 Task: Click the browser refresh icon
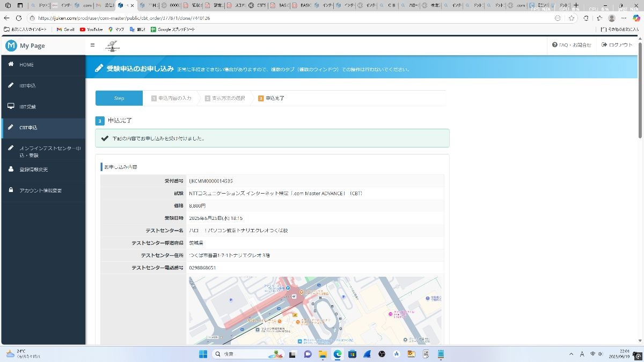coord(19,18)
